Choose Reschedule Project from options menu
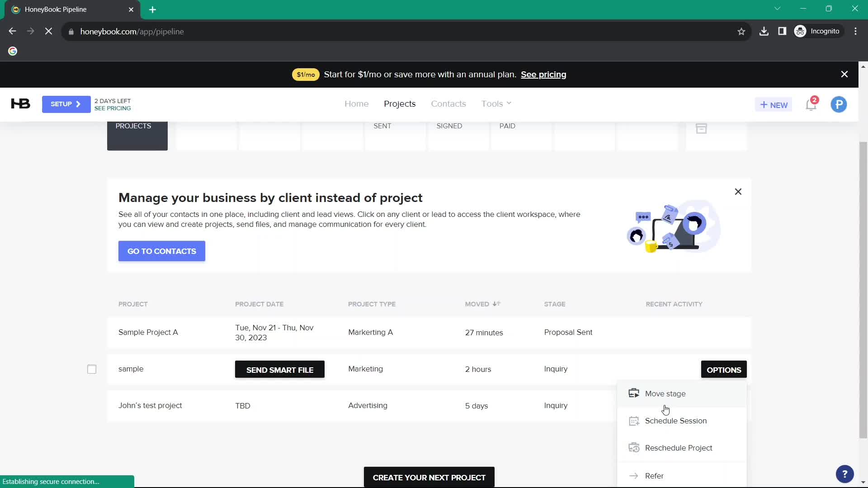Image resolution: width=868 pixels, height=488 pixels. point(682,448)
